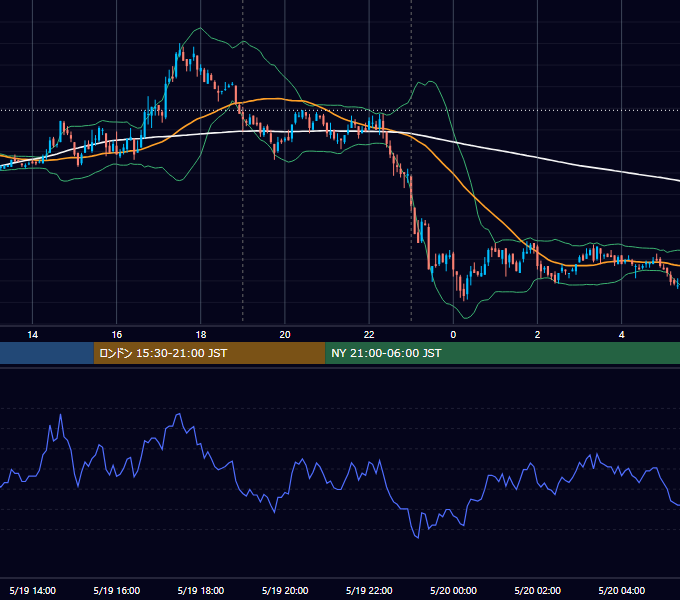Viewport: 680px width, 600px height.
Task: Click the 5/20 00:00 label on oscillator axis
Action: (x=453, y=590)
